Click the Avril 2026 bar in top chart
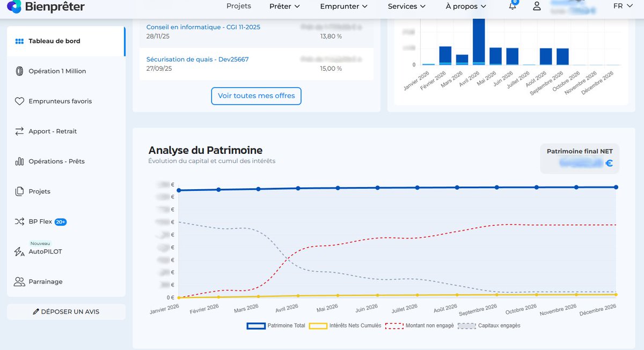 click(479, 41)
